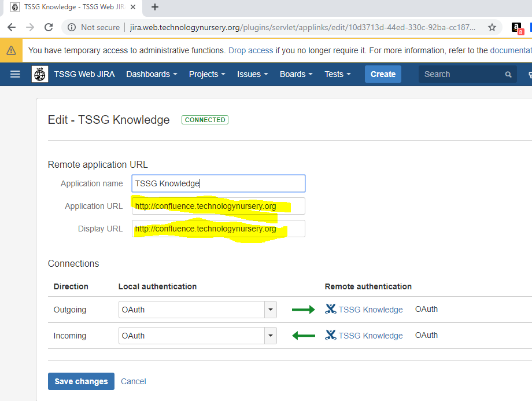Click the warning triangle icon in banner
This screenshot has height=401, width=532.
[11, 50]
